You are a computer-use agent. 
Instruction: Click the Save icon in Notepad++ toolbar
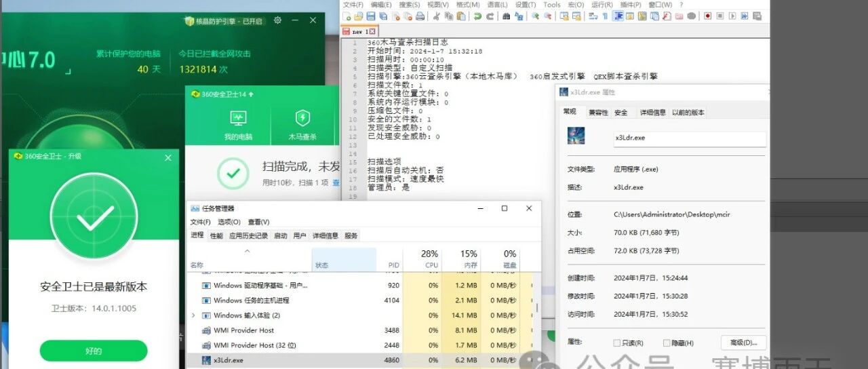(x=370, y=16)
